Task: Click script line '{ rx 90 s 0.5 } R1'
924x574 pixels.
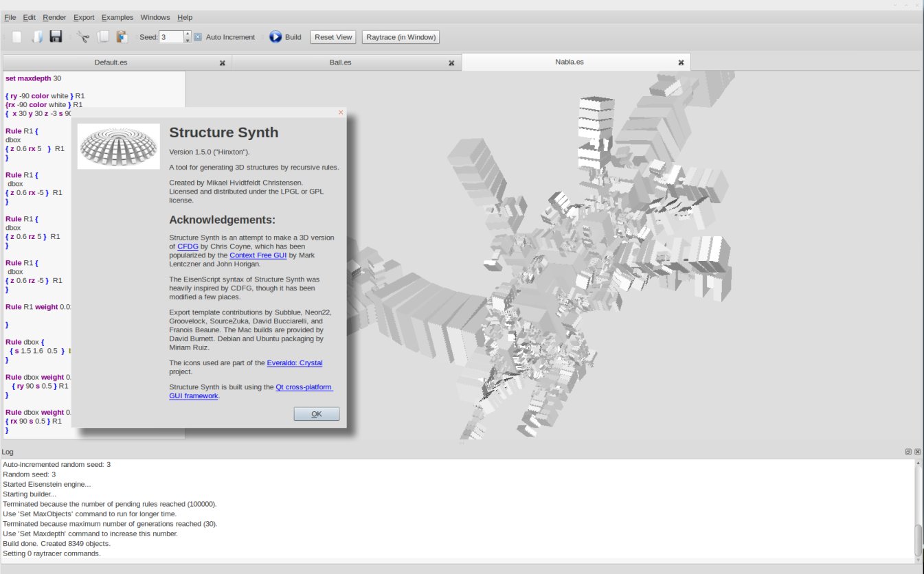Action: pos(34,422)
